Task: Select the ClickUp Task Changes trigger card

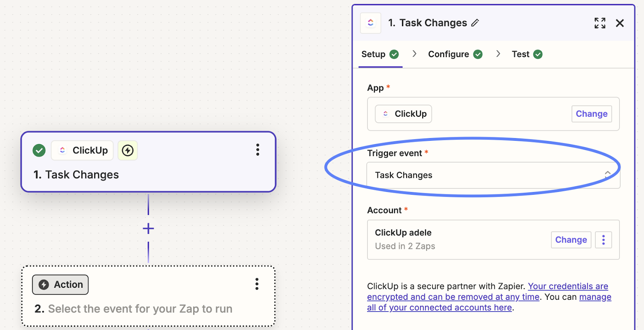Action: [148, 174]
